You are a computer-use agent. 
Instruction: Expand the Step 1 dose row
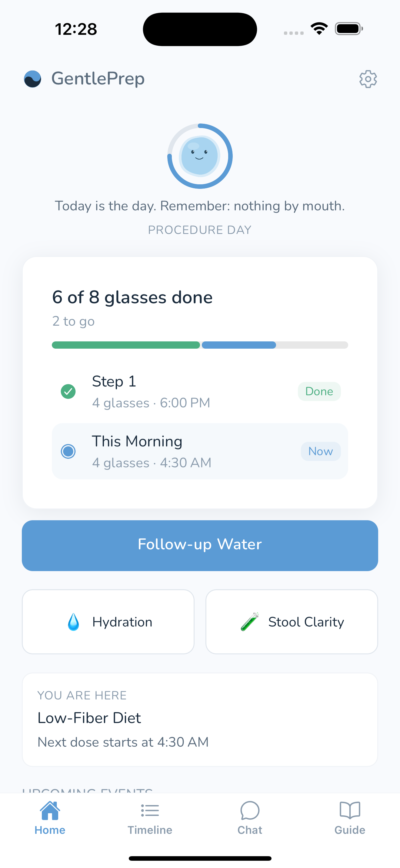click(x=200, y=392)
